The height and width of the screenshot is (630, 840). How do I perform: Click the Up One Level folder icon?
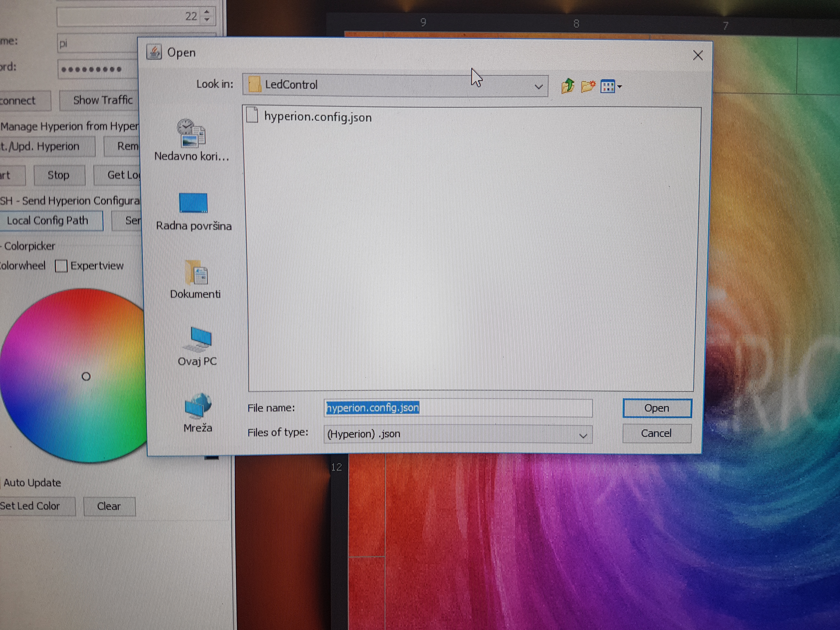[x=568, y=86]
